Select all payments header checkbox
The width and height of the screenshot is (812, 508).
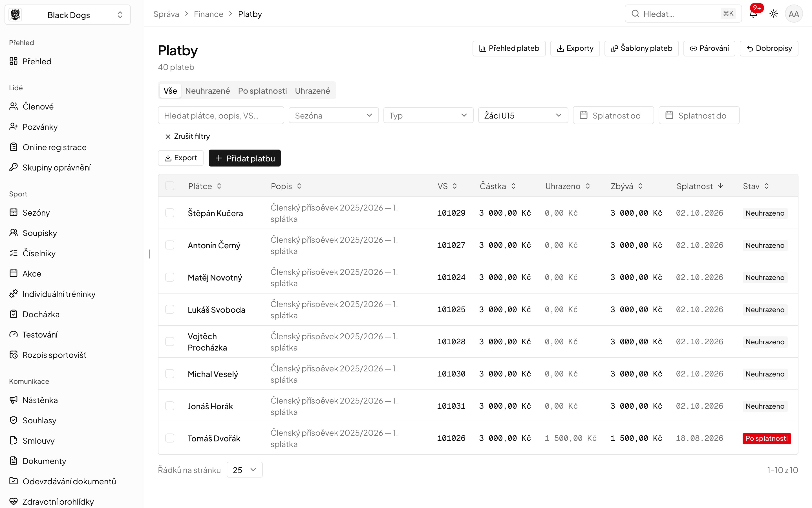pyautogui.click(x=170, y=186)
